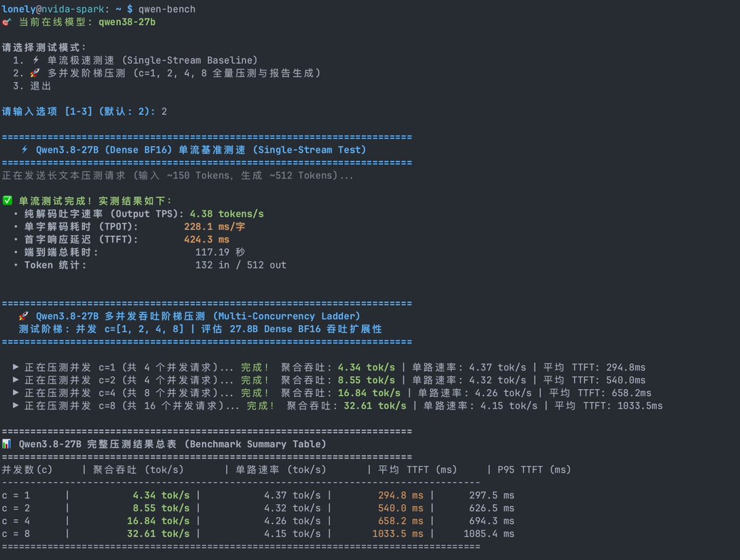The image size is (740, 560).
Task: Click '平均 TTFT: 540.0ms' on the c=2 progress line
Action: [x=594, y=380]
